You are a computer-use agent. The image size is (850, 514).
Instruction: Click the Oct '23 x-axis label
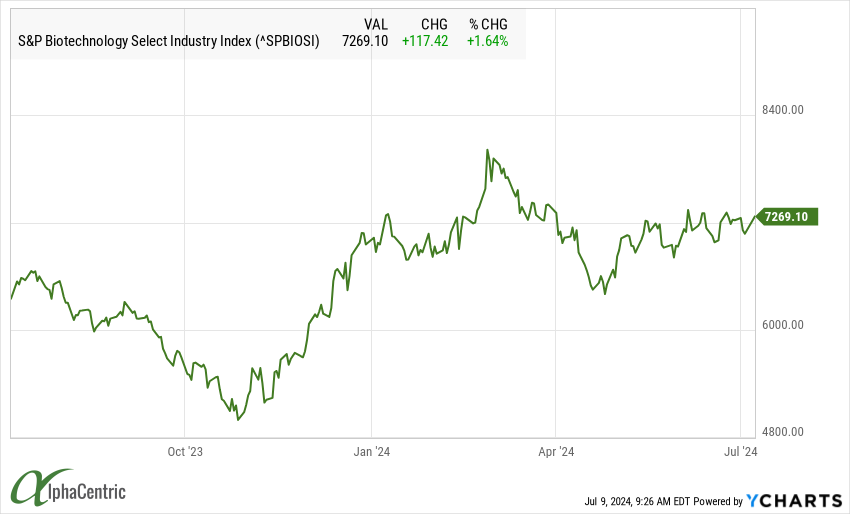coord(185,452)
